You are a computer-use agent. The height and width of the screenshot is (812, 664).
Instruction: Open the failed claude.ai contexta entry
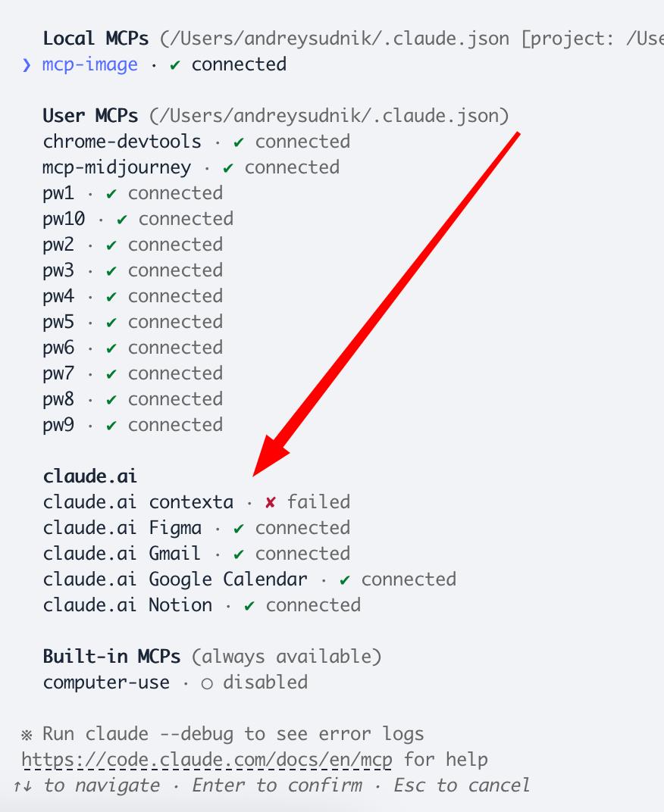[138, 502]
